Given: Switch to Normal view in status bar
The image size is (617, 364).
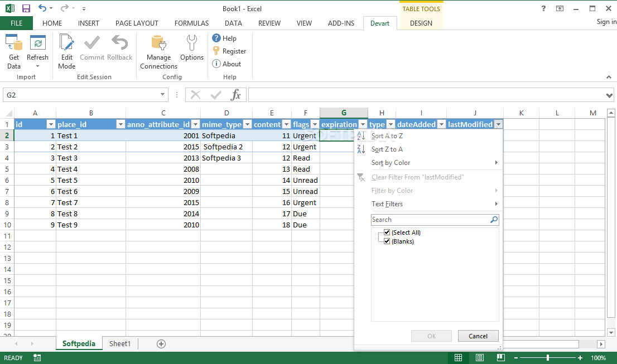Looking at the screenshot, I should coord(459,358).
